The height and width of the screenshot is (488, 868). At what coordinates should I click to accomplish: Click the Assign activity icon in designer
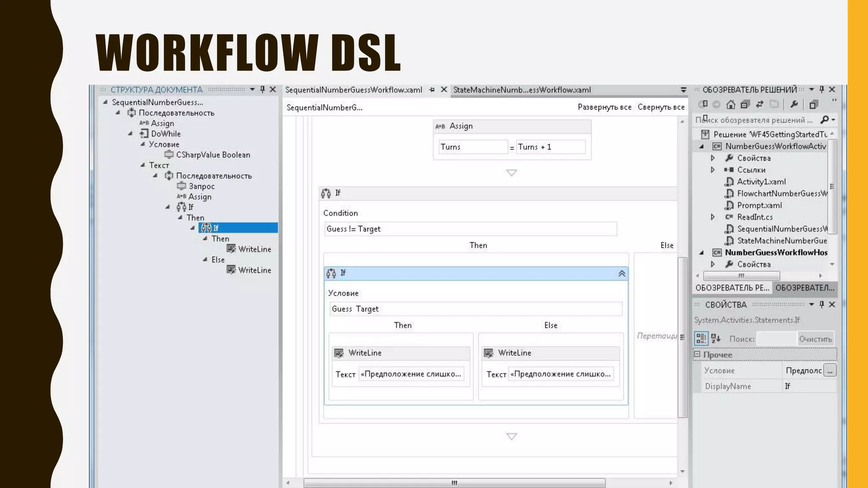tap(440, 126)
